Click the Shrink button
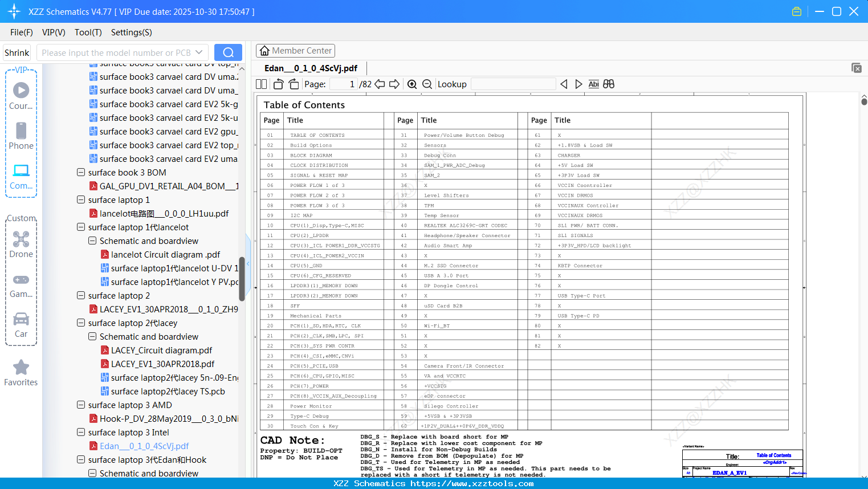Viewport: 868px width, 489px height. coord(17,52)
